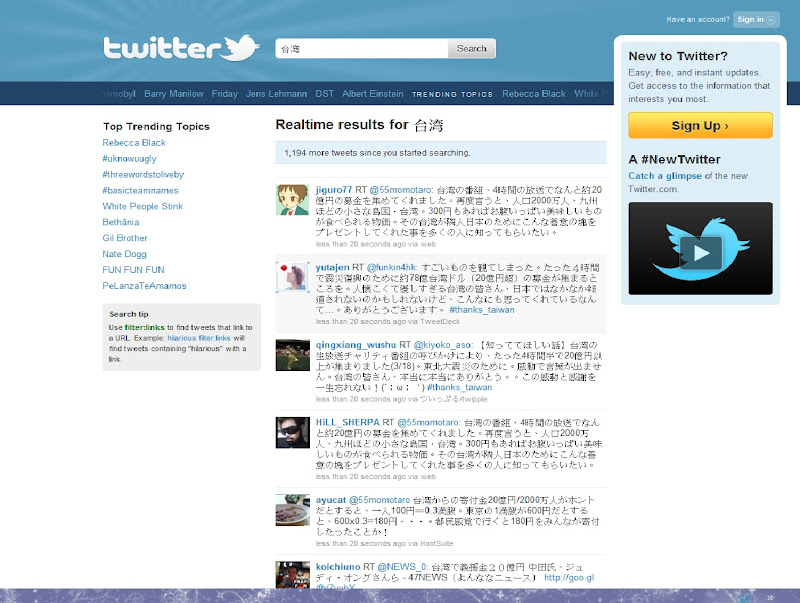
Task: Open HiLL_SHERPA's avatar picture
Action: [293, 433]
